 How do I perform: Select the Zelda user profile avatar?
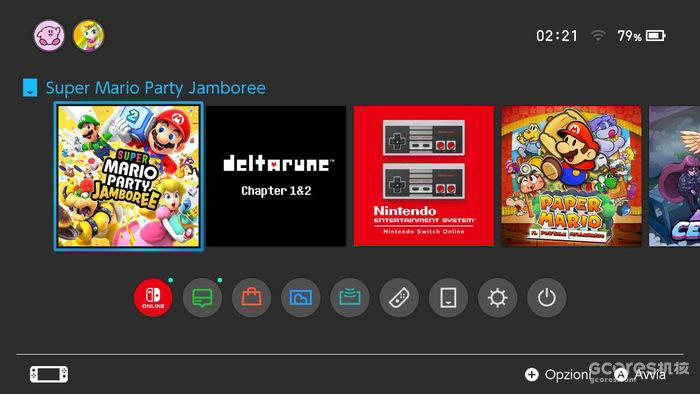pos(88,36)
